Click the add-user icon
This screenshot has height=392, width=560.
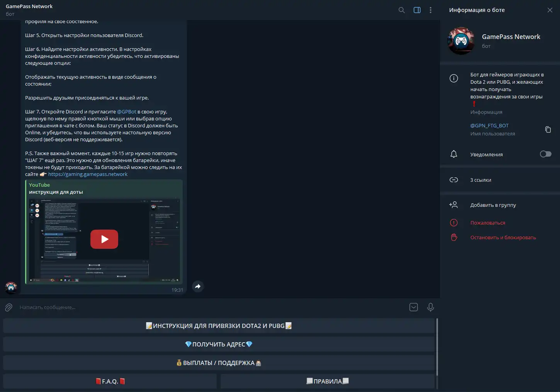coord(453,205)
